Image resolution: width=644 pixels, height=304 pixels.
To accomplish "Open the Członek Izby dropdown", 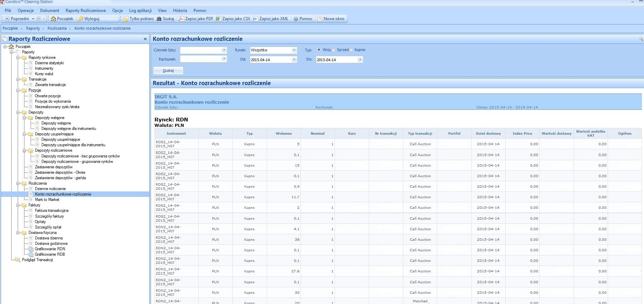I will 224,50.
